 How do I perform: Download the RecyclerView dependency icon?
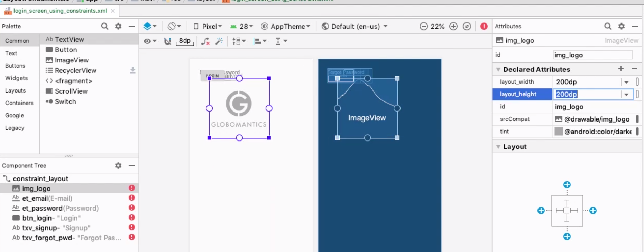click(132, 70)
